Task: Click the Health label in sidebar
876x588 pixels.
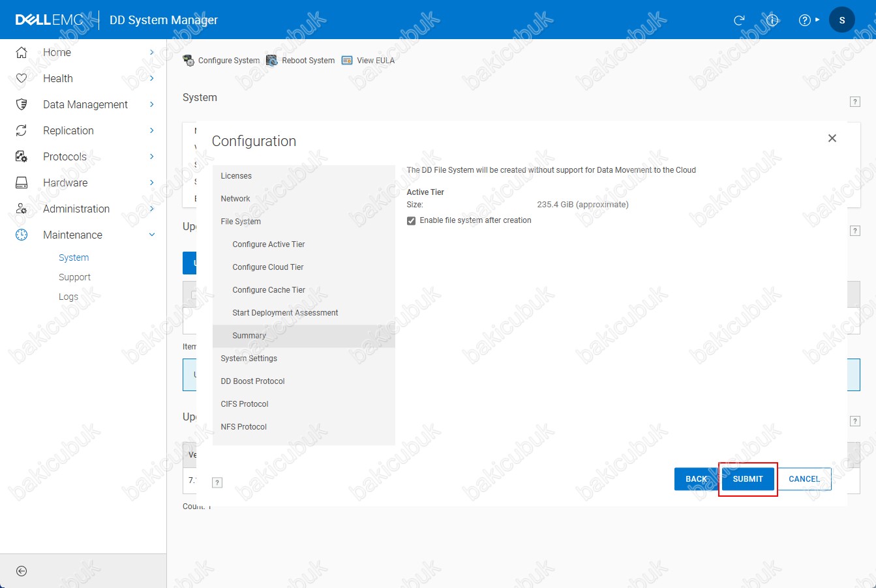Action: (58, 78)
